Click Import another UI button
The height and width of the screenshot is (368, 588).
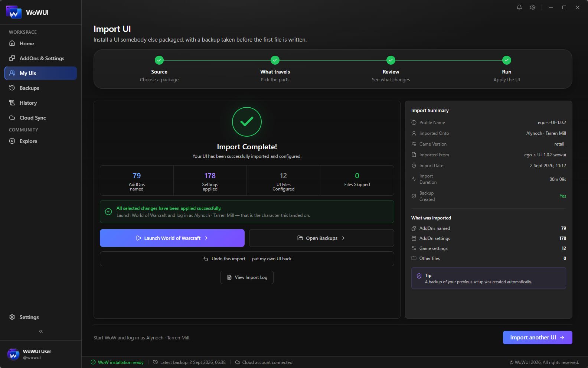coord(538,338)
